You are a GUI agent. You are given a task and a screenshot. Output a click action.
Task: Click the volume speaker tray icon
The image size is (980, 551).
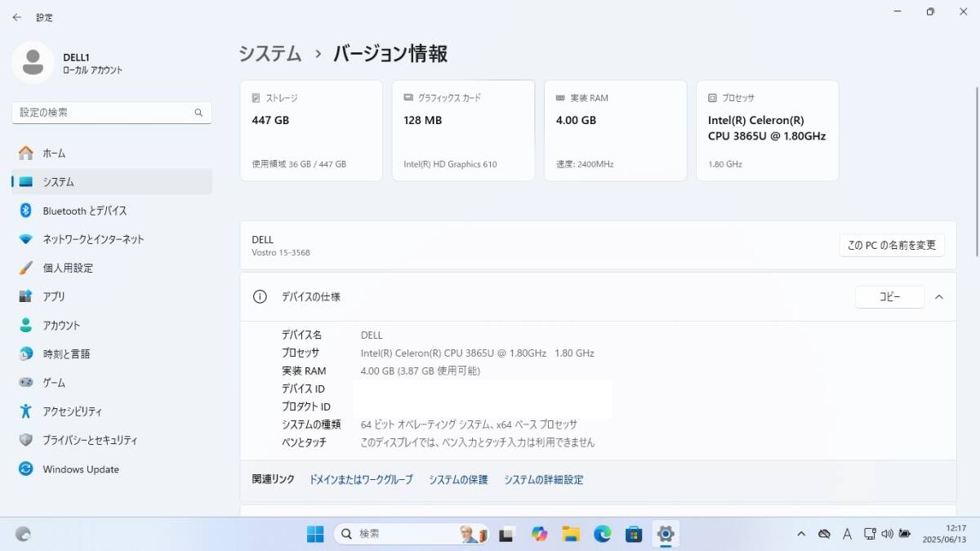coord(887,534)
